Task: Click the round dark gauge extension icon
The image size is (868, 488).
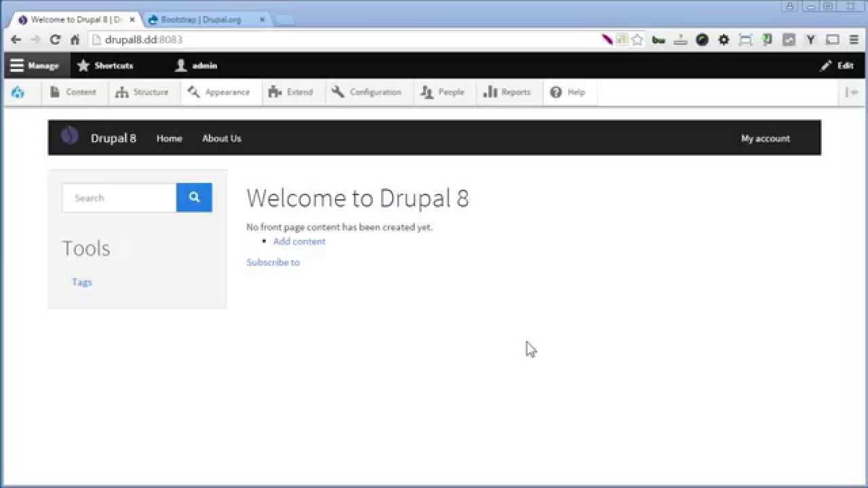Action: pos(702,40)
